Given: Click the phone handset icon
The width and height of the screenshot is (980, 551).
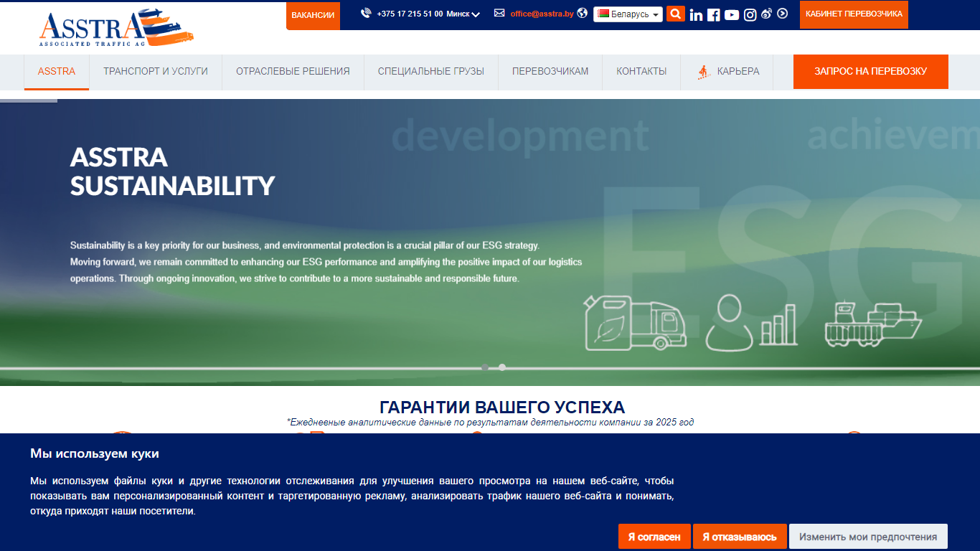Looking at the screenshot, I should click(x=366, y=13).
